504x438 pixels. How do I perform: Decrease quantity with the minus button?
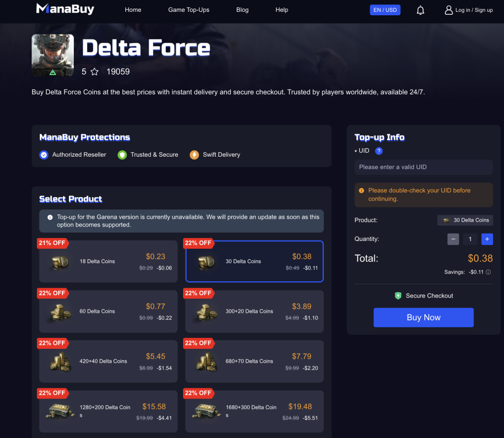(x=453, y=239)
